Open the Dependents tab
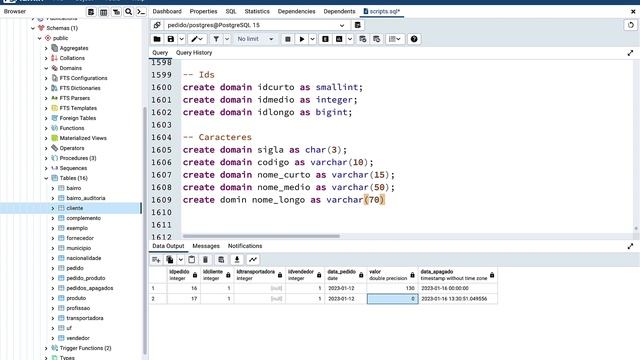Screen dimensions: 640x360 click(x=339, y=11)
